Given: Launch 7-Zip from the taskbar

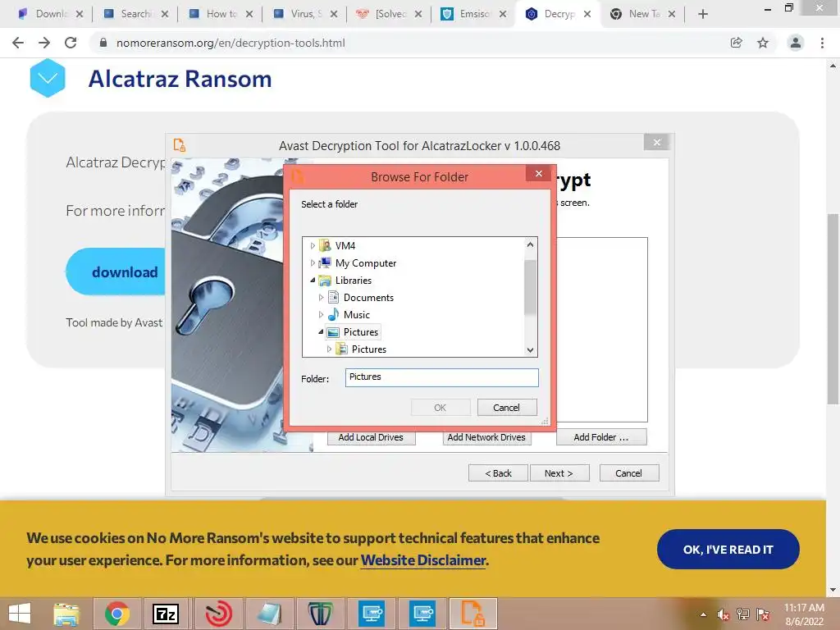Looking at the screenshot, I should tap(166, 614).
